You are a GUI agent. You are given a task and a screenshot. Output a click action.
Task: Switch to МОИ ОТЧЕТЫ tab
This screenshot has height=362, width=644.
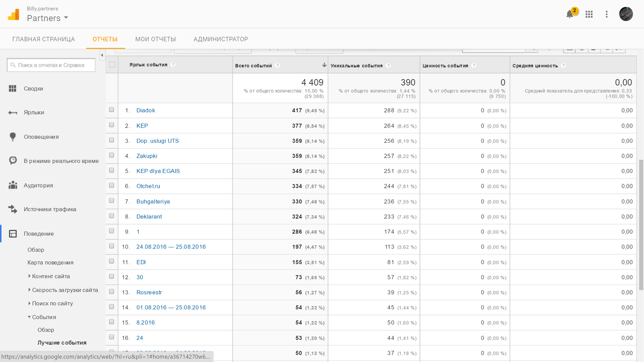[x=155, y=39]
